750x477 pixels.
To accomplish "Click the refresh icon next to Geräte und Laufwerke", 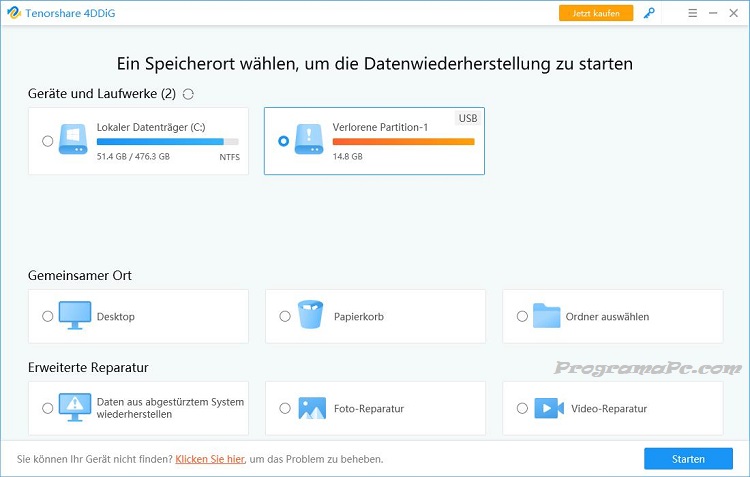I will click(x=188, y=94).
